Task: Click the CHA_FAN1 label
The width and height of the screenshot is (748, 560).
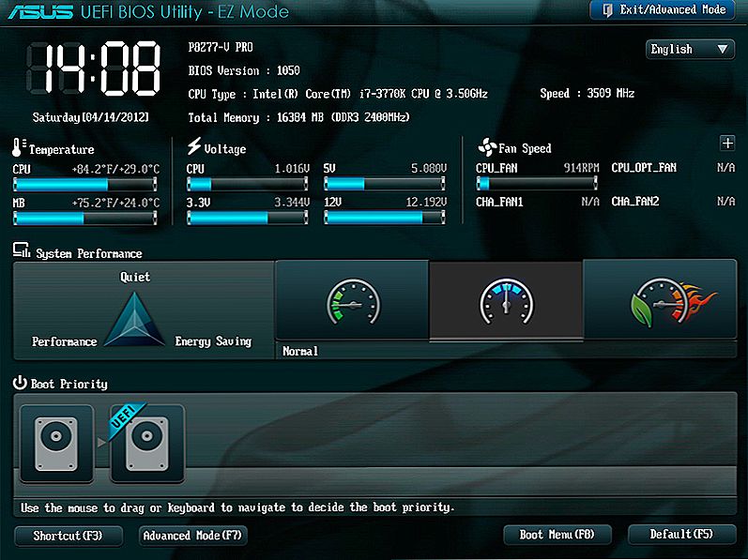Action: [499, 202]
